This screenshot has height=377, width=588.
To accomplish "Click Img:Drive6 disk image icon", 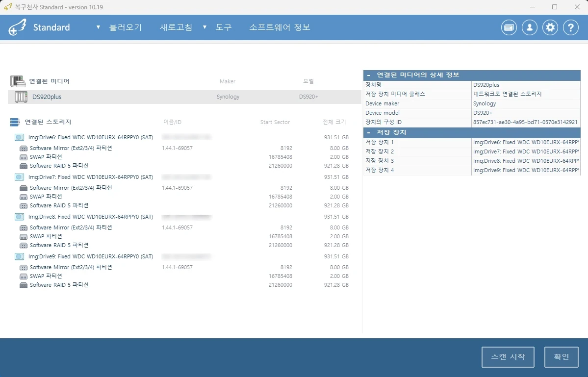I will tap(20, 137).
